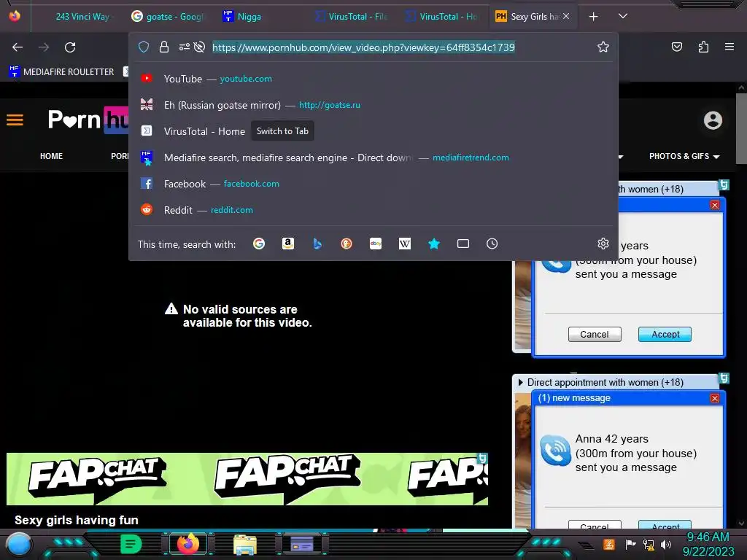Open search settings gear in the dropdown
This screenshot has height=560, width=747.
click(603, 244)
